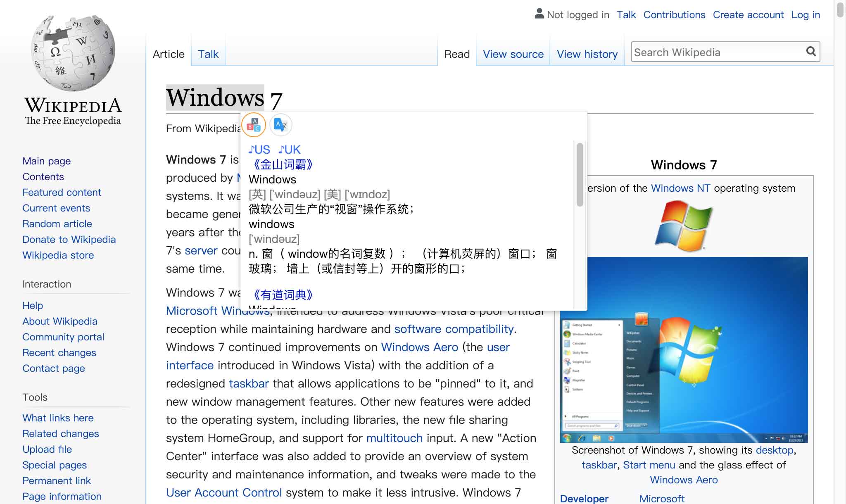Open the Windows 7 desktop screenshot thumbnail
The height and width of the screenshot is (504, 846).
[684, 350]
